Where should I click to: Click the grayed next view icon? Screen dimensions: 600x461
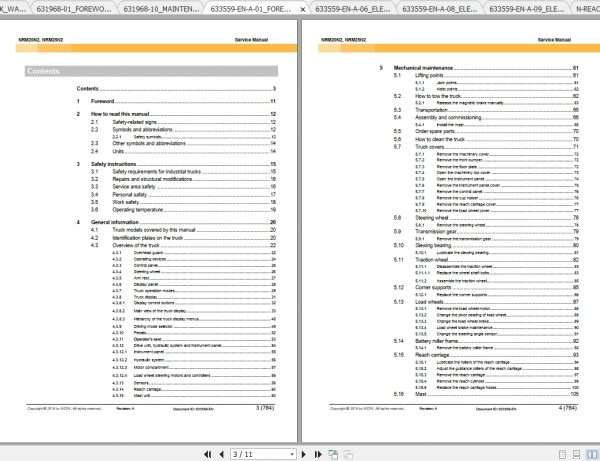pos(348,454)
